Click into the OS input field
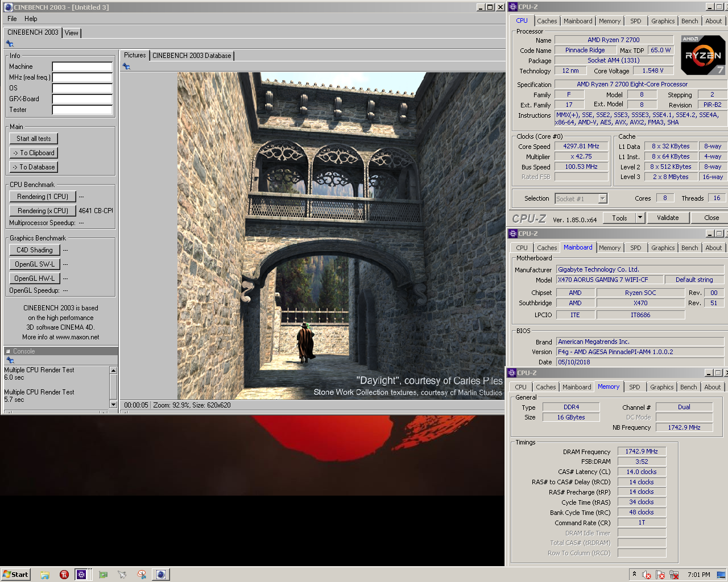728x582 pixels. click(82, 88)
